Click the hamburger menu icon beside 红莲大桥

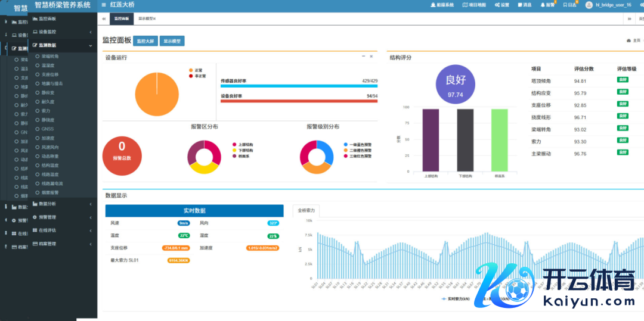104,5
